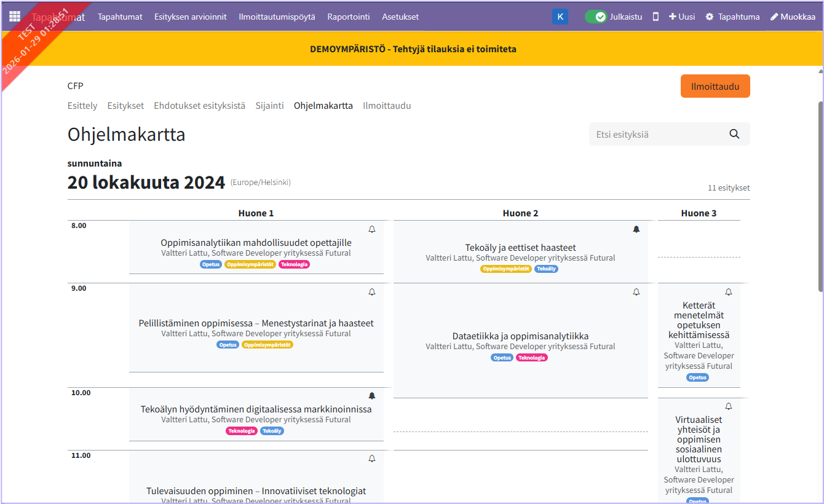The image size is (824, 504).
Task: Click the pink Teknologia tag under Dataetiikka
Action: click(x=531, y=358)
